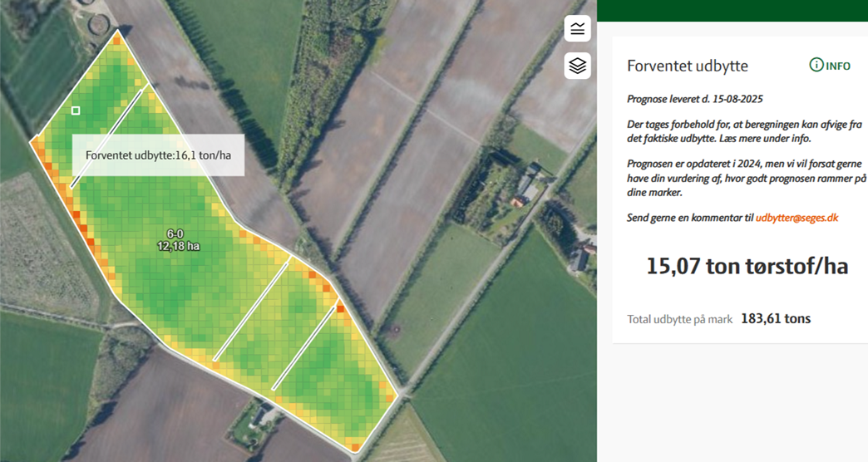Viewport: 868px width, 462px height.
Task: Click the paragraph 'Prognosen er opdateret i 2024'
Action: [746, 178]
